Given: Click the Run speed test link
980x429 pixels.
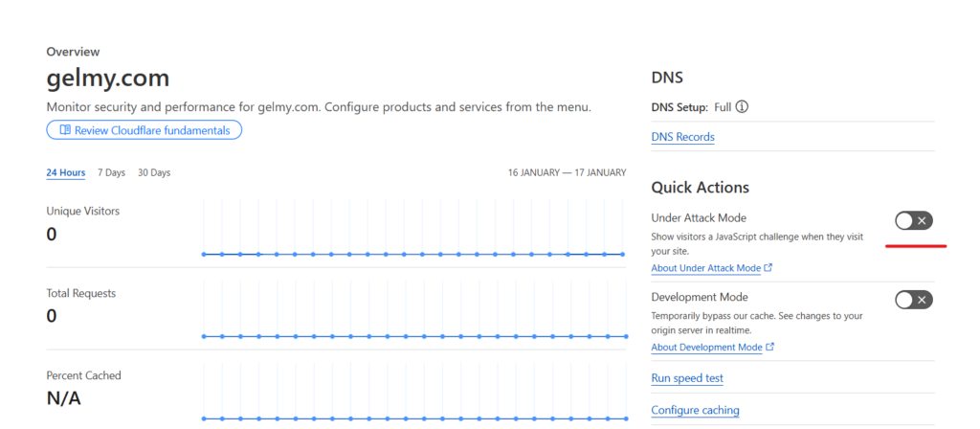Looking at the screenshot, I should click(687, 378).
